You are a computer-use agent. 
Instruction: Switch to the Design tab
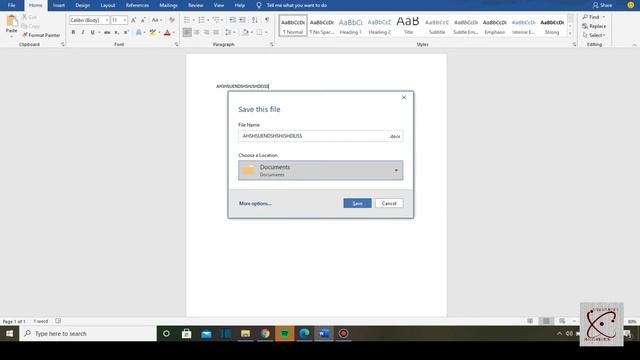pos(82,5)
